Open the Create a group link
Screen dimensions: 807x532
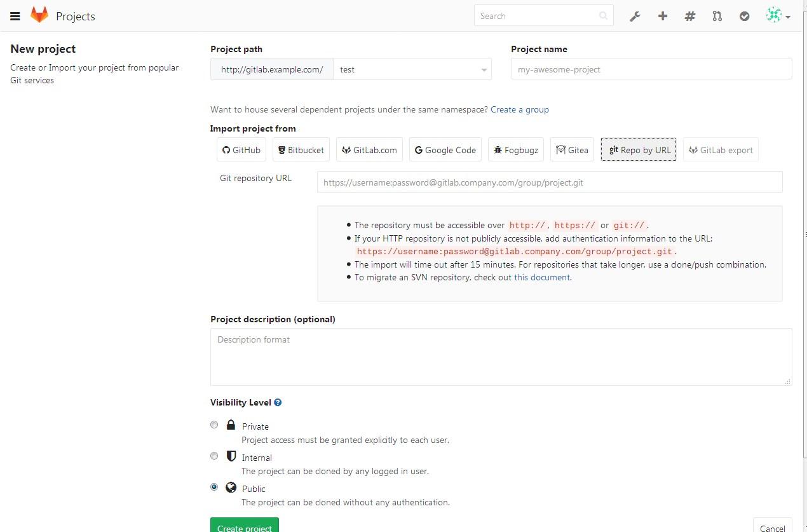point(520,109)
